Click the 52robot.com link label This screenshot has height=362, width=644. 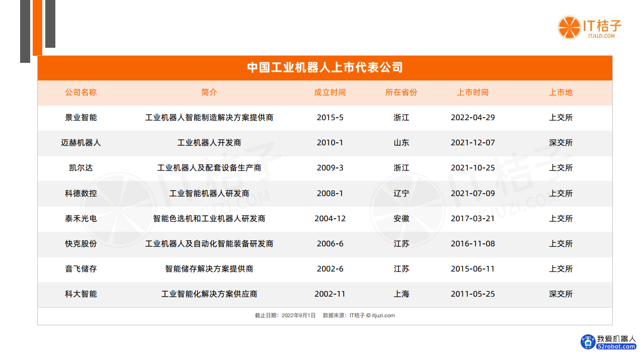(x=616, y=347)
